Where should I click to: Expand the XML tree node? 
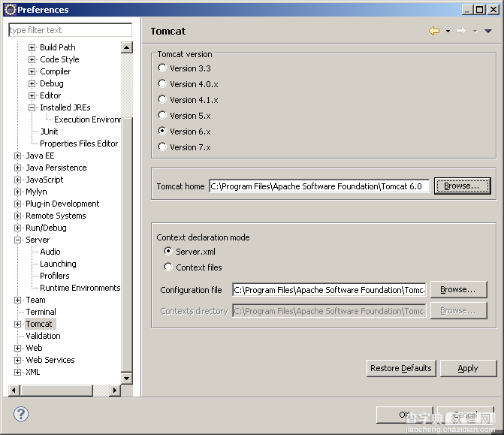[x=18, y=372]
